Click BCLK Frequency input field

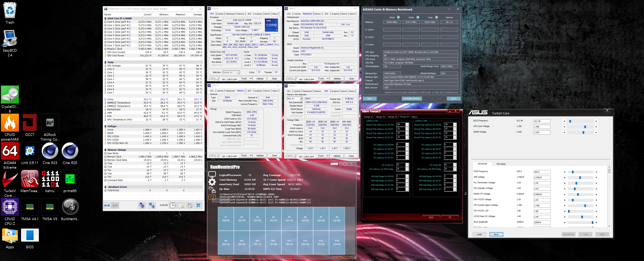pos(542,121)
